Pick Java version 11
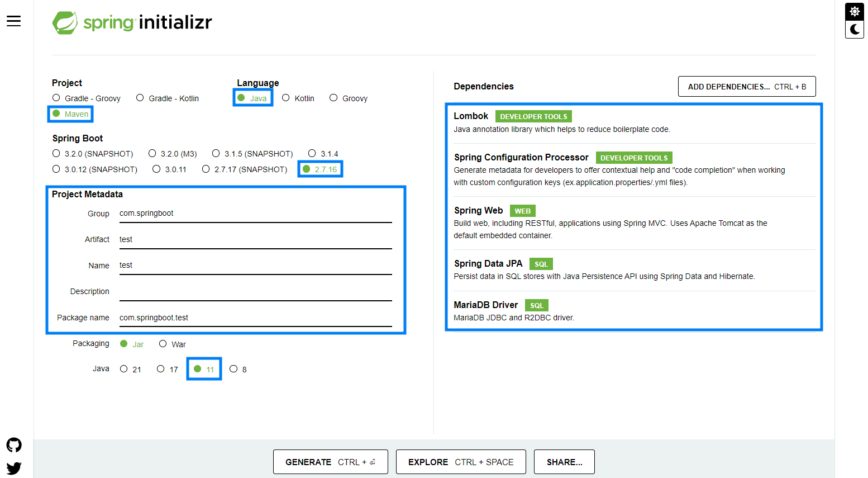 click(204, 370)
